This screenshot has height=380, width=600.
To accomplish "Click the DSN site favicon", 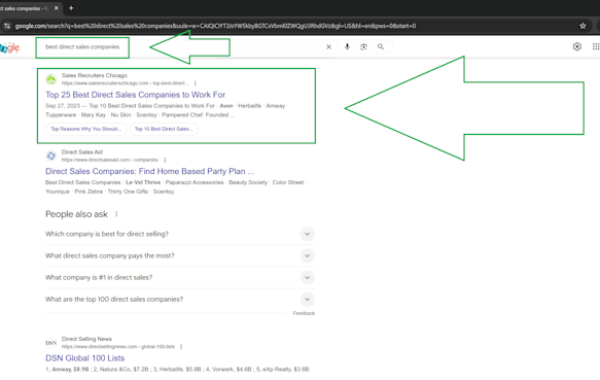I will coord(51,342).
